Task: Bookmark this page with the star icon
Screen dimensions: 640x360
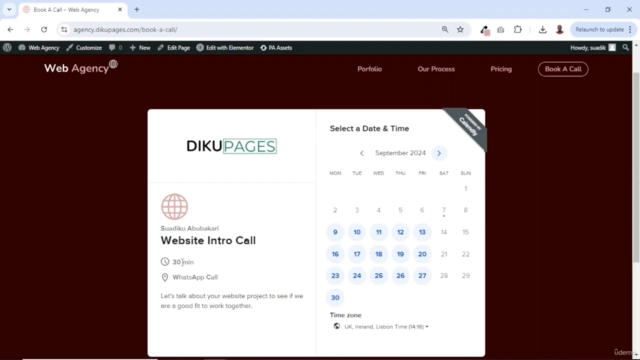Action: click(x=460, y=29)
